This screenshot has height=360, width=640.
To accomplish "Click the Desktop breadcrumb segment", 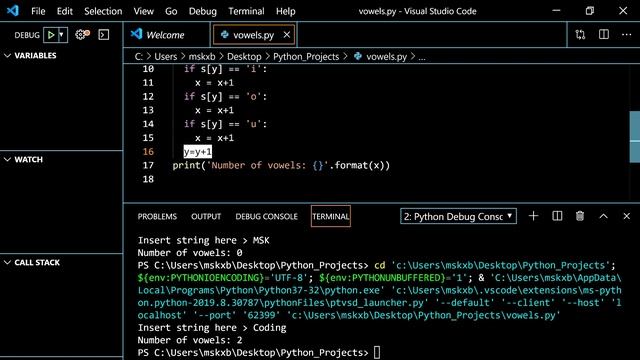I will (244, 57).
